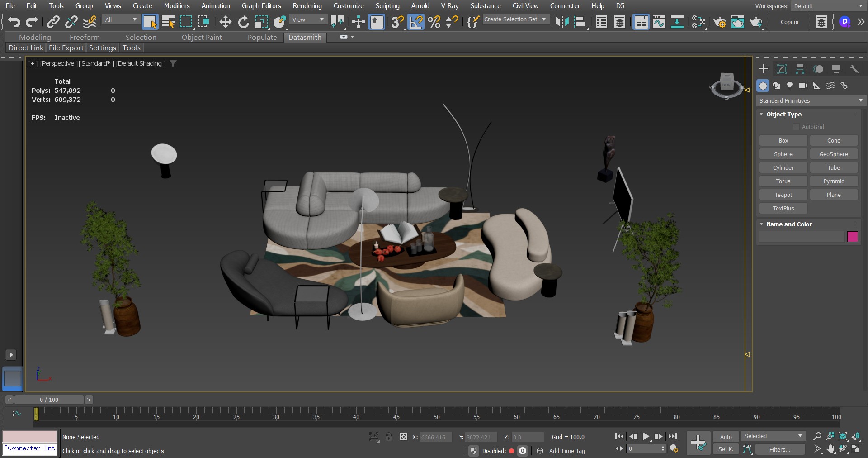Click the Mirror tool icon

(562, 22)
